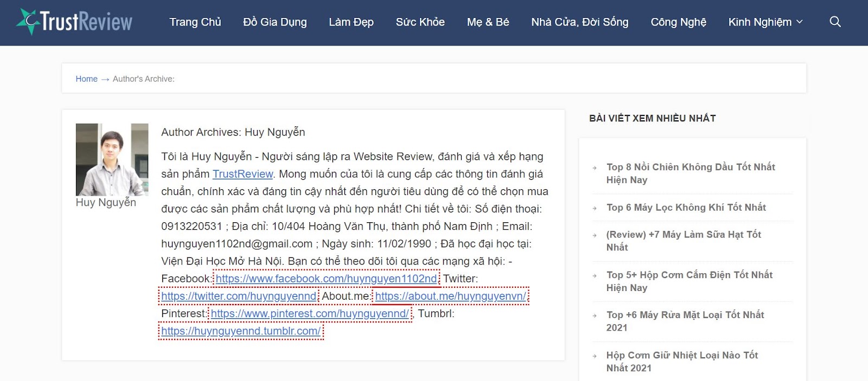Screen dimensions: 868x381
Task: Open the pinterest.com/huynguyennd link
Action: [x=310, y=314]
